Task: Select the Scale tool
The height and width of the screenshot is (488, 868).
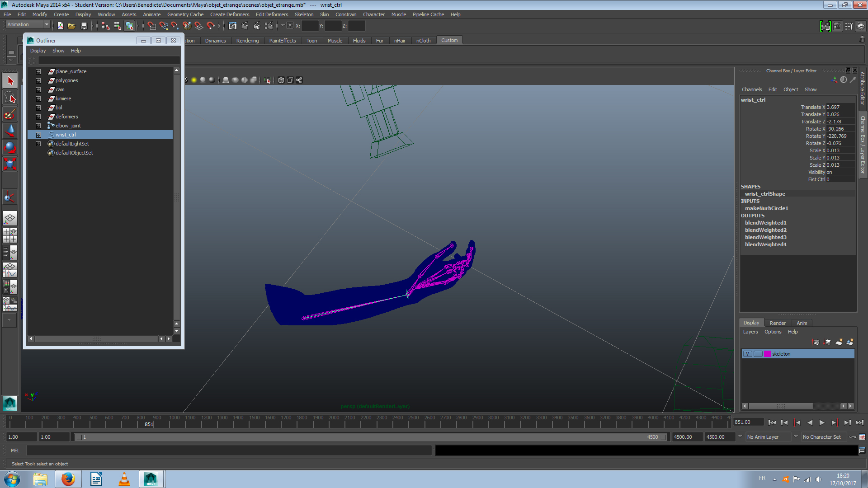Action: tap(10, 164)
